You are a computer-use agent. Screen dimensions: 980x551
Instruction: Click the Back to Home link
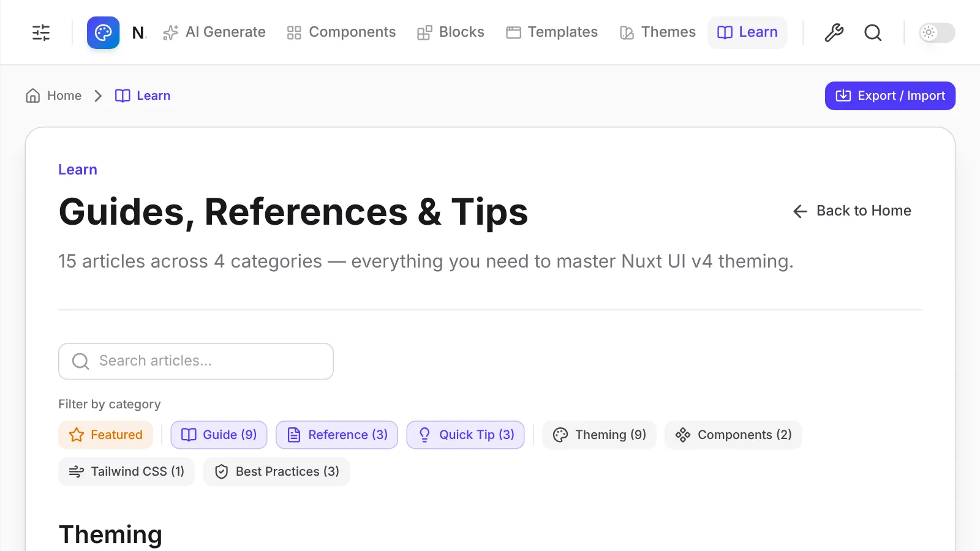point(852,211)
